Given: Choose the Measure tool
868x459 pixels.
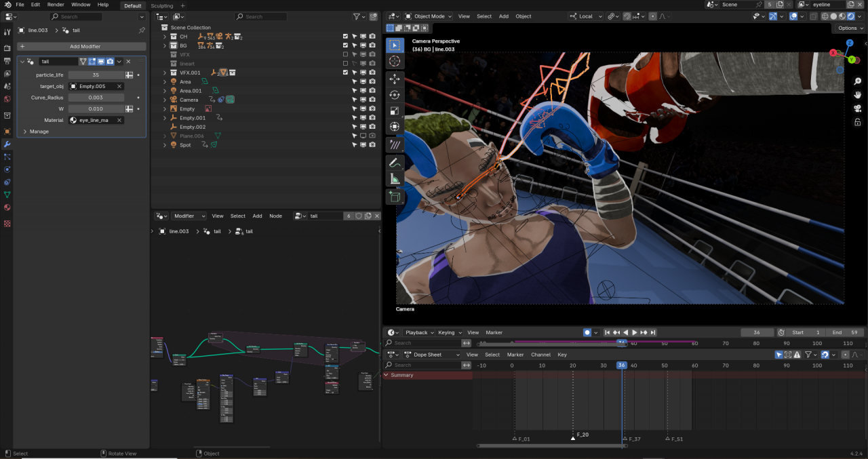Looking at the screenshot, I should 395,179.
